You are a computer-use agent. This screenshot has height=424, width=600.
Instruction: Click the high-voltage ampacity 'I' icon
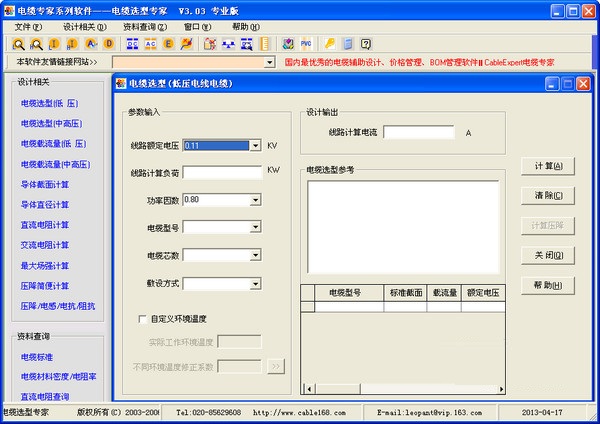tap(72, 44)
